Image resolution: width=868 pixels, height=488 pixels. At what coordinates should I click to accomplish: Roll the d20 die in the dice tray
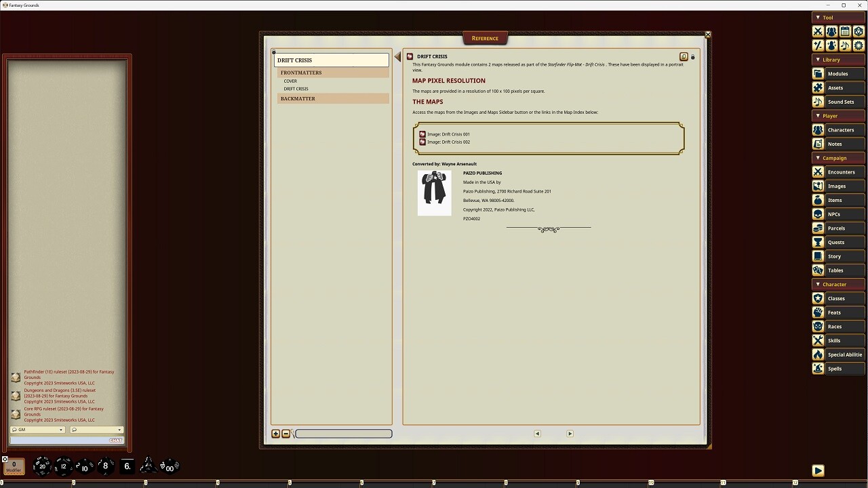pos(42,466)
